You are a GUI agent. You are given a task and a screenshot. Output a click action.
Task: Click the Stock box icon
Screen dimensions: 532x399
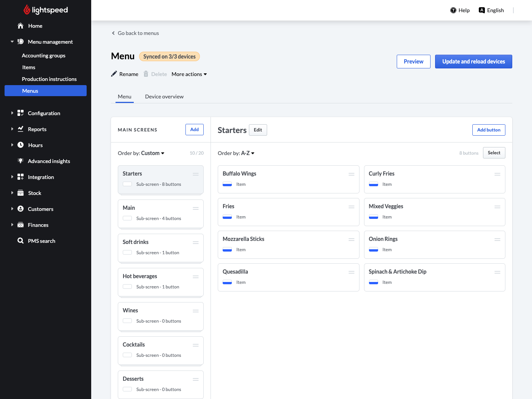tap(21, 193)
